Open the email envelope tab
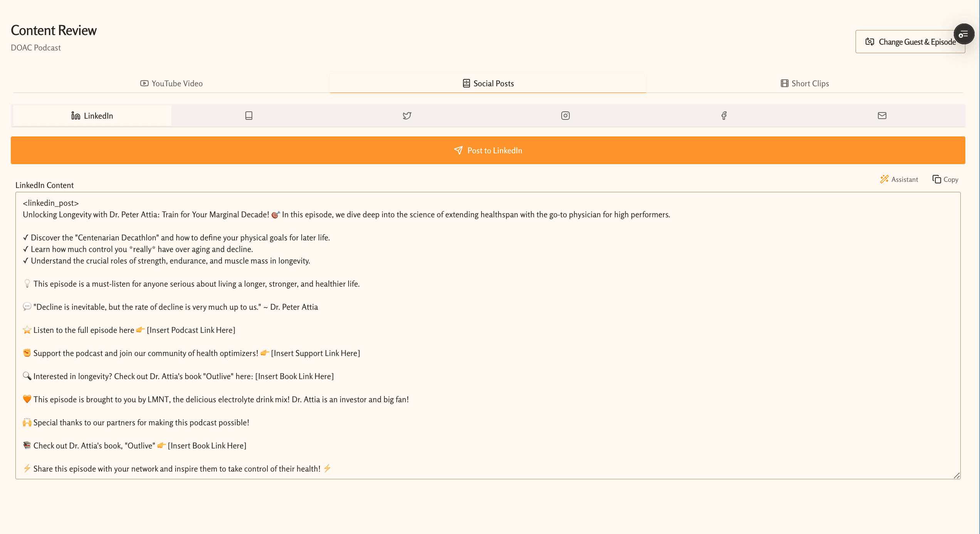 pos(882,116)
